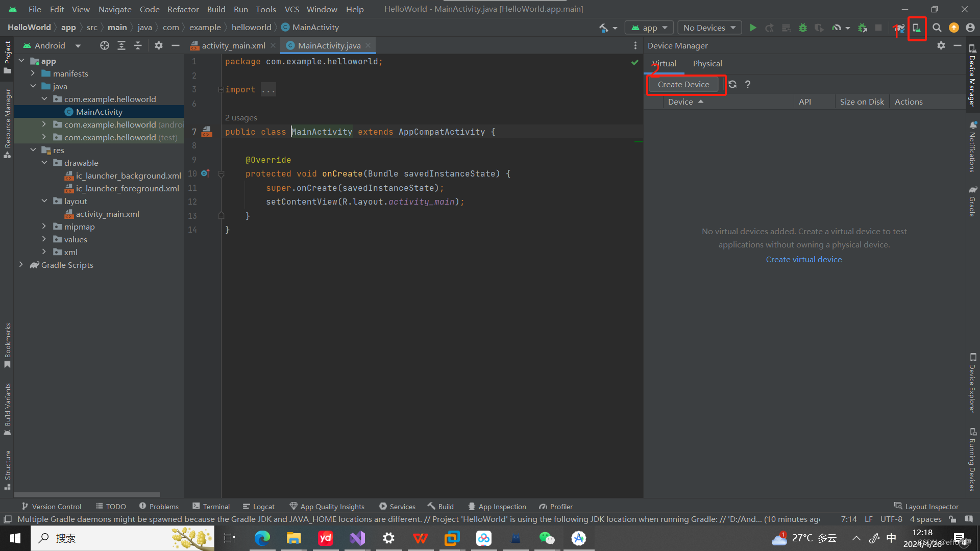Refresh the virtual device list
The height and width of the screenshot is (551, 980).
[732, 85]
